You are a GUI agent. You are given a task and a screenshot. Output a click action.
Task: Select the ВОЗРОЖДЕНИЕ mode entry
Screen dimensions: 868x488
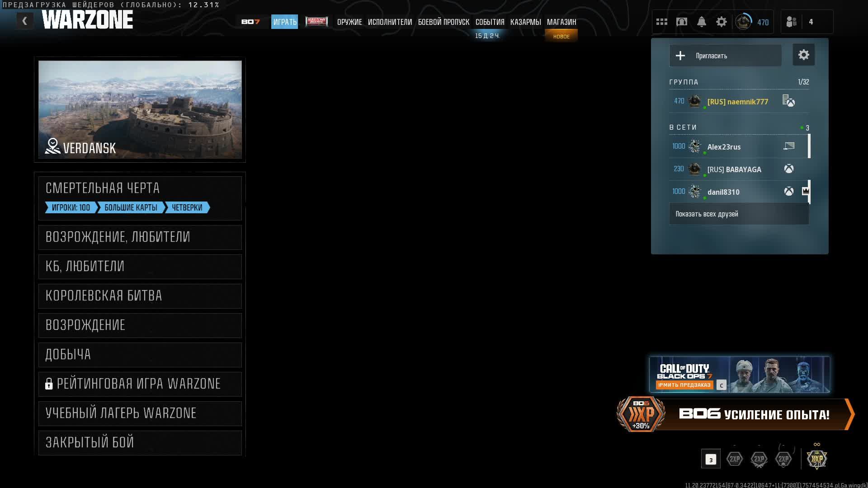coord(140,325)
